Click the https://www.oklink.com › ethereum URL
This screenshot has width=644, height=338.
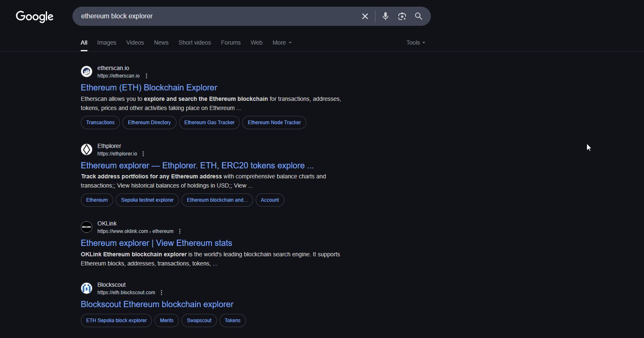click(135, 231)
